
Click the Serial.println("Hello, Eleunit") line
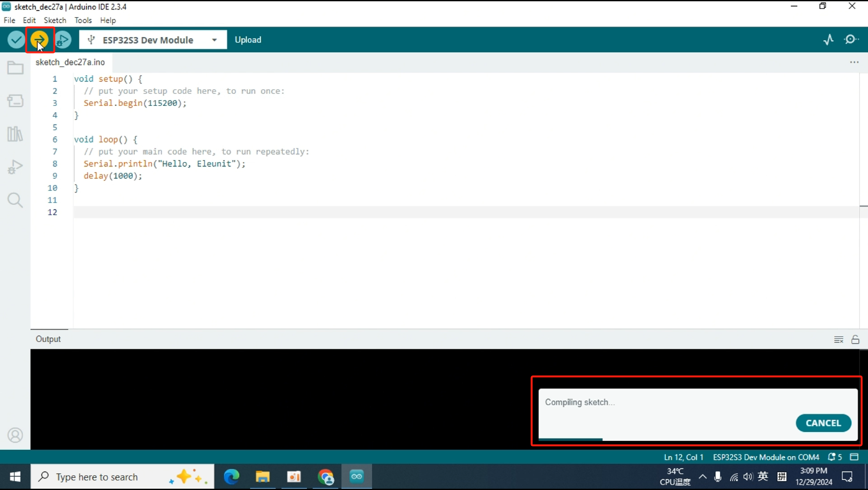pos(165,163)
